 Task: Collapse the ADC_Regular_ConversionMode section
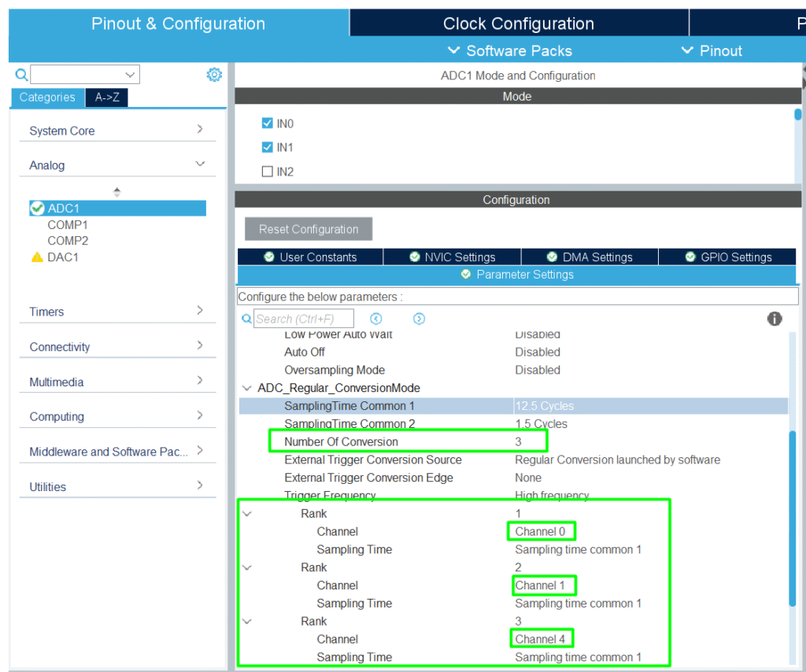[246, 388]
